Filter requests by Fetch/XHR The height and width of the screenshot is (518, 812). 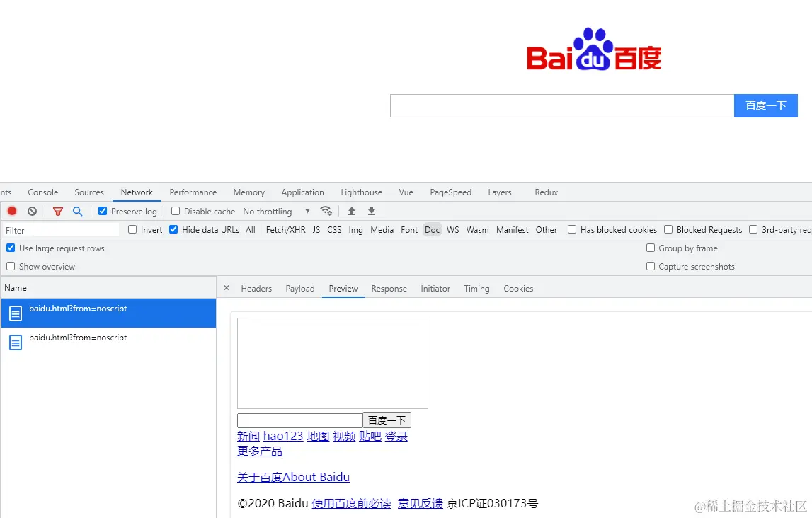click(x=285, y=229)
